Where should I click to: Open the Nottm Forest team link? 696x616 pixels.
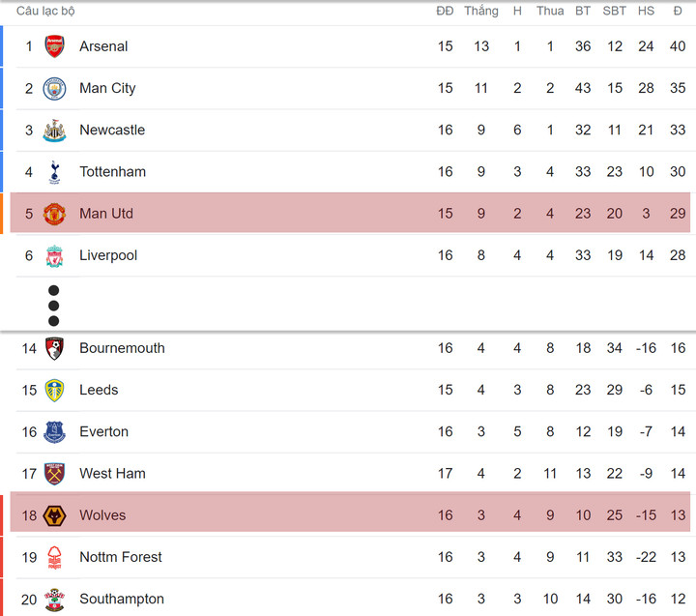(121, 557)
